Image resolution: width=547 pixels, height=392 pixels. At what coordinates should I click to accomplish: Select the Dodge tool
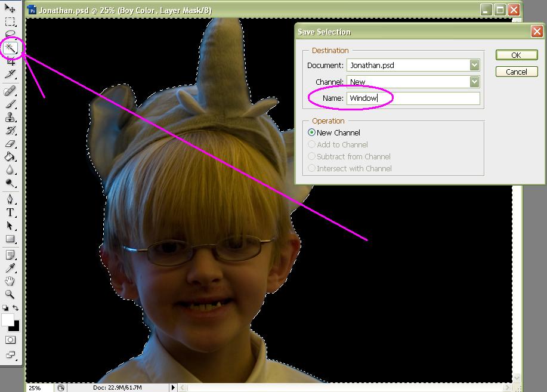tap(10, 183)
